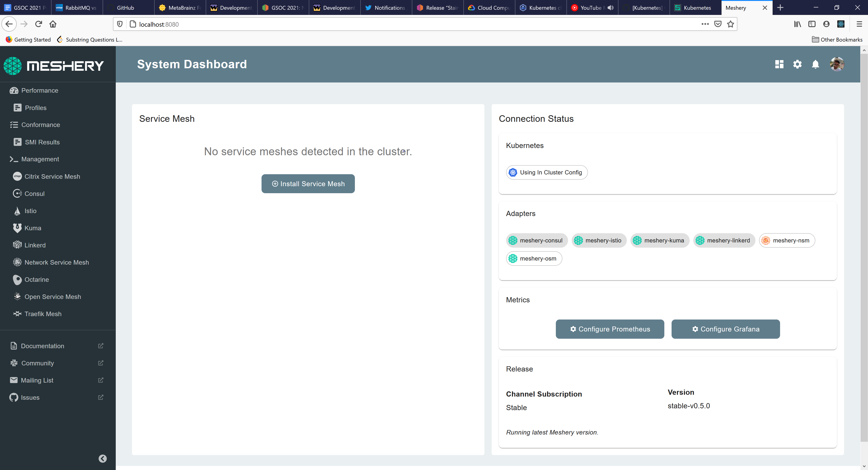Switch to GitHub browser tab

tap(128, 7)
